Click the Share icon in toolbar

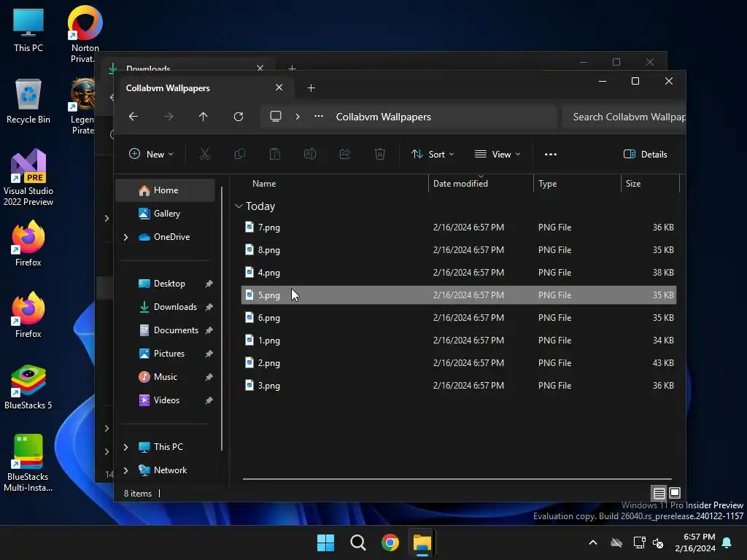pyautogui.click(x=345, y=155)
